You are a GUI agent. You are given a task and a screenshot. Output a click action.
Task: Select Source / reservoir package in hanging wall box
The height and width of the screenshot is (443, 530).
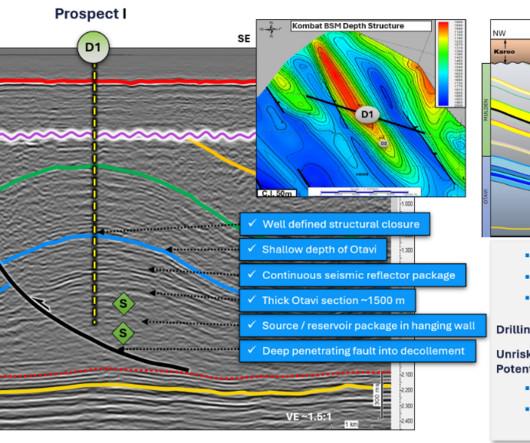tap(363, 325)
